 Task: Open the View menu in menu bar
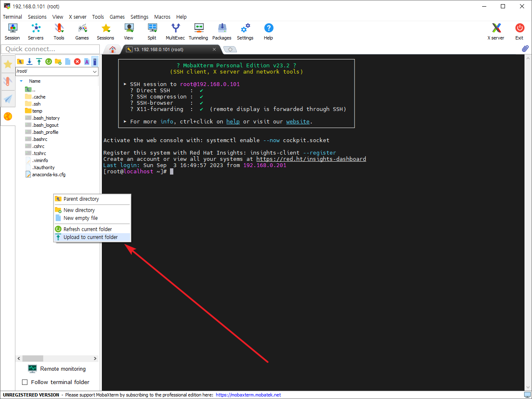point(58,17)
